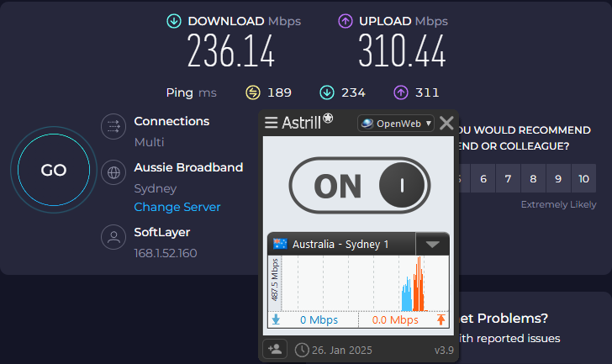612x364 pixels.
Task: Click the upload icon next to UPLOAD Mbps
Action: pyautogui.click(x=345, y=21)
